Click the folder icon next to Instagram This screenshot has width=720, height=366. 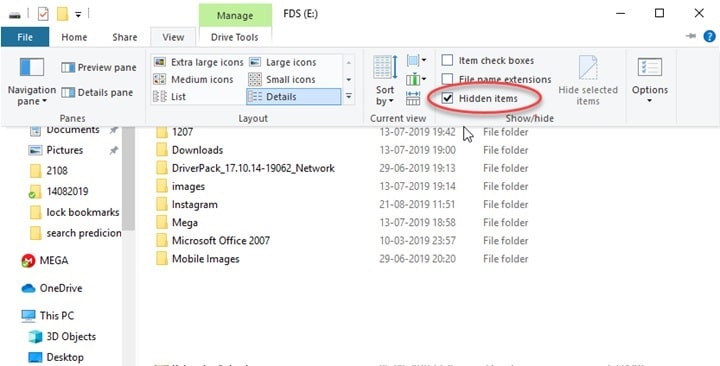pos(162,204)
